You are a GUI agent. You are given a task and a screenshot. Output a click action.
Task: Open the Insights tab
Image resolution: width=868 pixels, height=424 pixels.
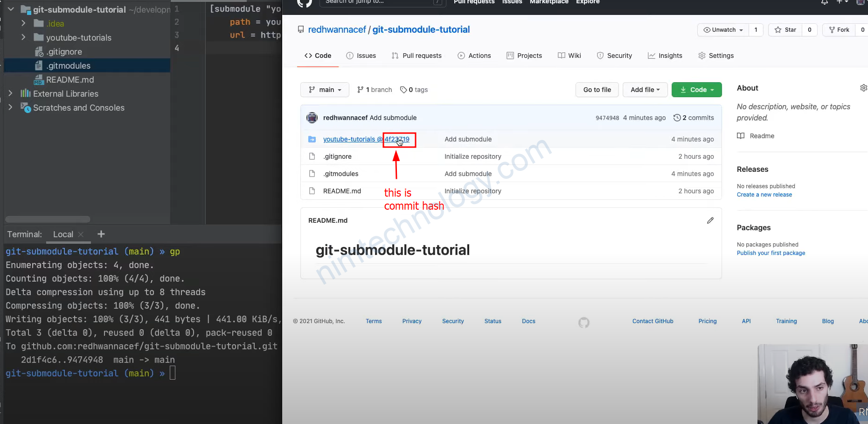(x=665, y=56)
